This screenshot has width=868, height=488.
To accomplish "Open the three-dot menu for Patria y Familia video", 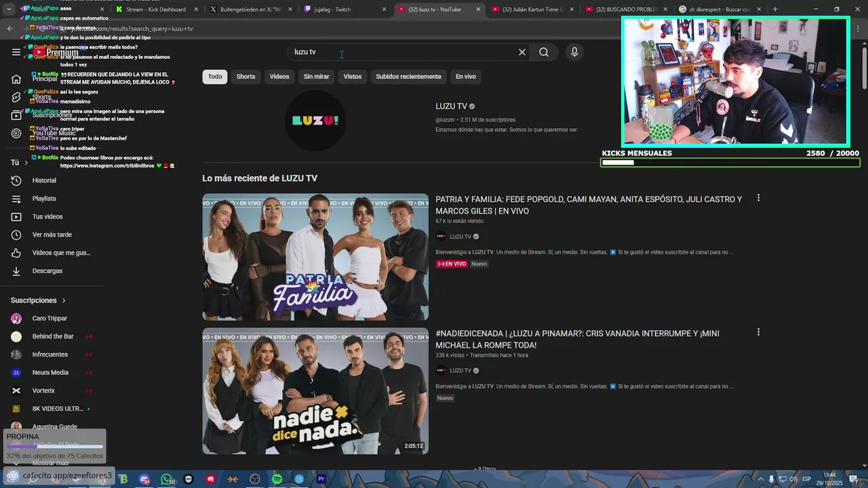I will coord(758,198).
